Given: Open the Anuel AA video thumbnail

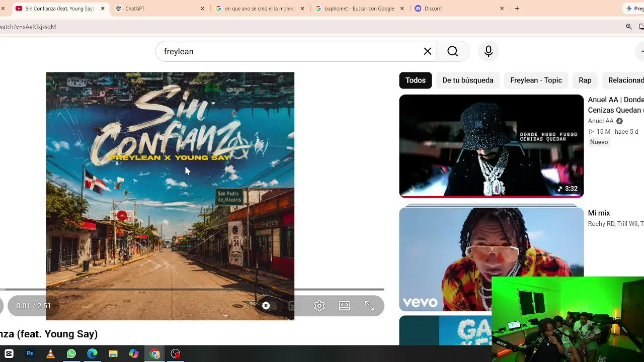Looking at the screenshot, I should pos(491,146).
